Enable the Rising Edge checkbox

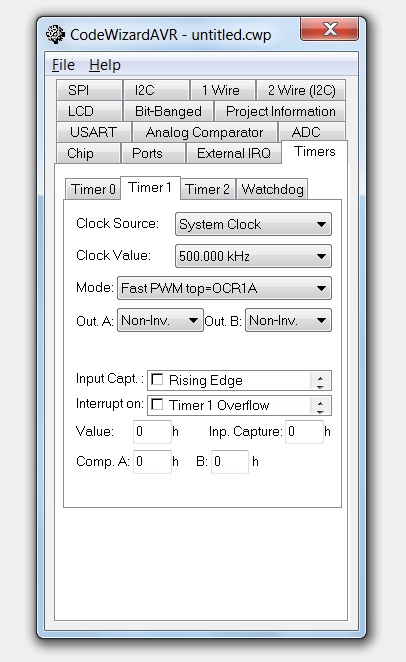(x=157, y=379)
